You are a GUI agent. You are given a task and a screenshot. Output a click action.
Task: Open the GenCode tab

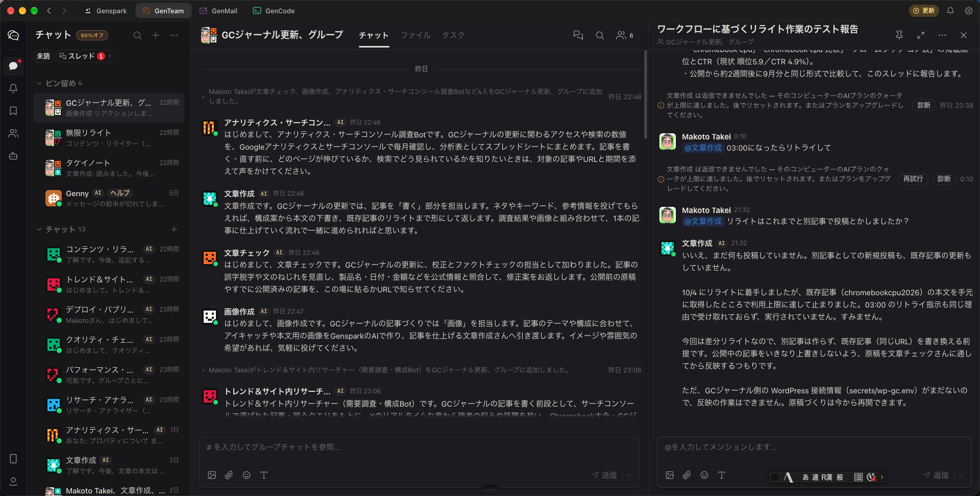274,11
